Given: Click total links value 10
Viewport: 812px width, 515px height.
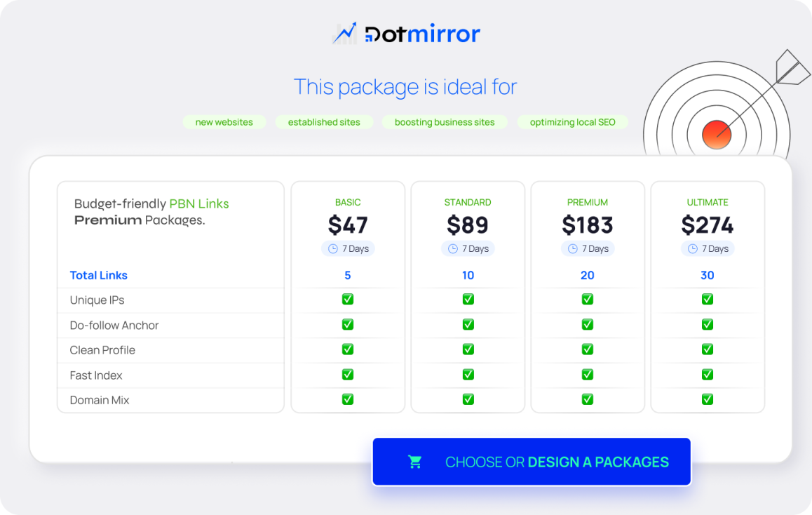Looking at the screenshot, I should tap(468, 275).
